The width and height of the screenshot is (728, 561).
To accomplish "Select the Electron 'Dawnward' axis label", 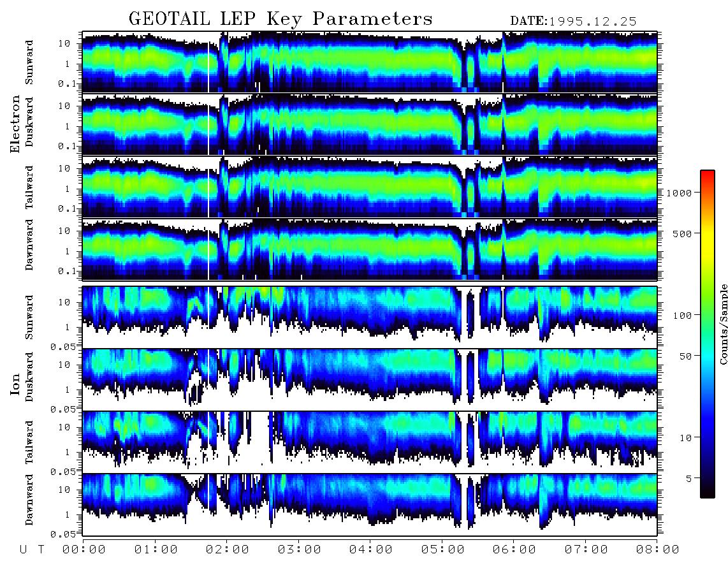I will pos(29,245).
